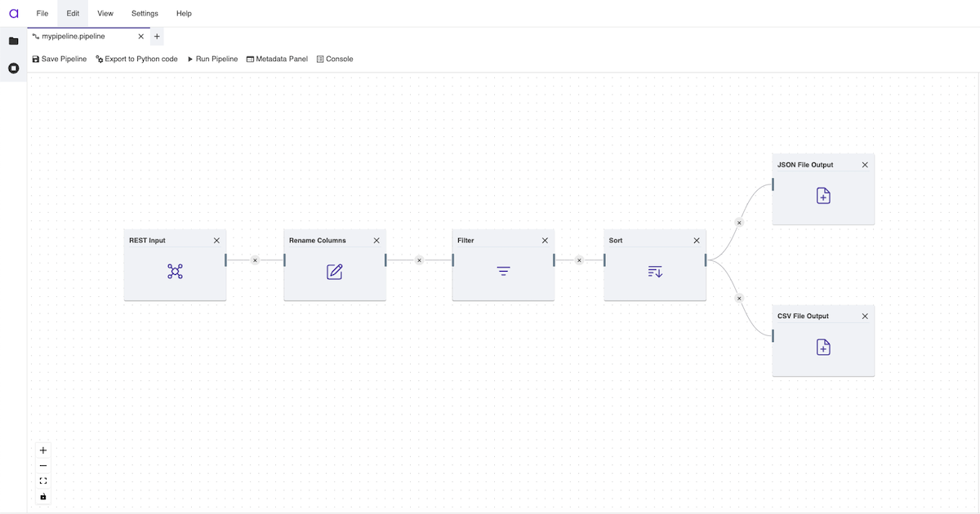
Task: Open the Console
Action: [335, 59]
